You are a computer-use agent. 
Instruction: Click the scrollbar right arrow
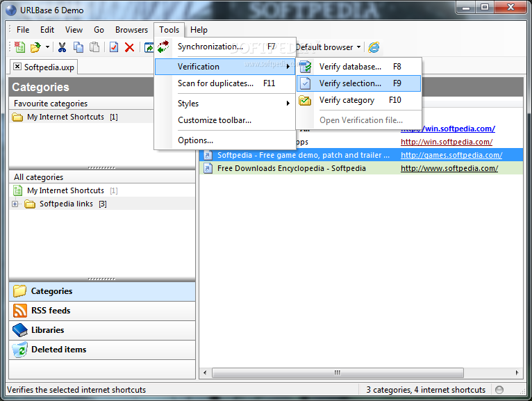pyautogui.click(x=517, y=373)
